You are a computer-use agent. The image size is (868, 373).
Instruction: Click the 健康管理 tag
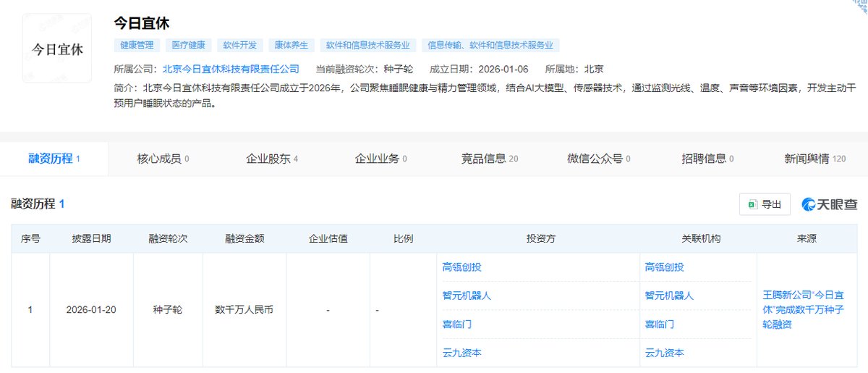[x=137, y=45]
